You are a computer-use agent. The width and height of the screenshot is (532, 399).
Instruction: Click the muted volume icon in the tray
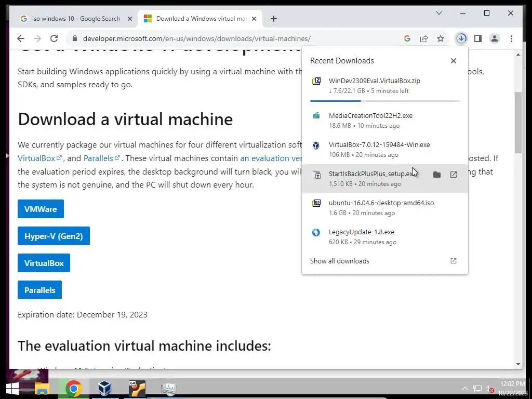point(489,389)
